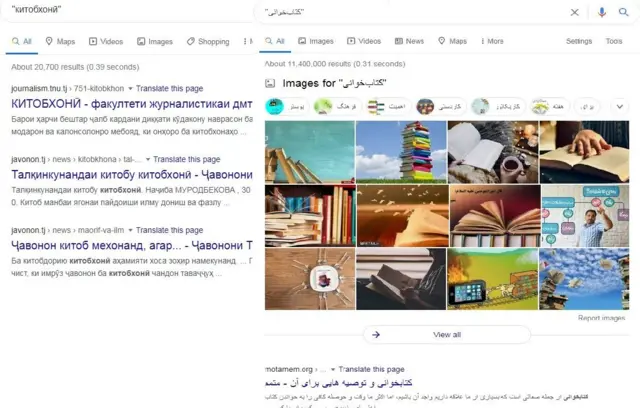Screen dimensions: 640x408
Task: Expand the More menu in right search
Action: [x=492, y=41]
